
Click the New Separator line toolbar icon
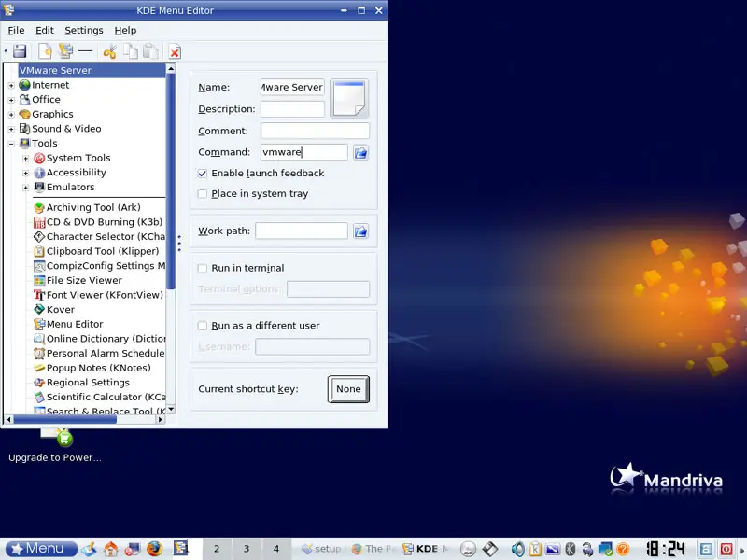[85, 50]
